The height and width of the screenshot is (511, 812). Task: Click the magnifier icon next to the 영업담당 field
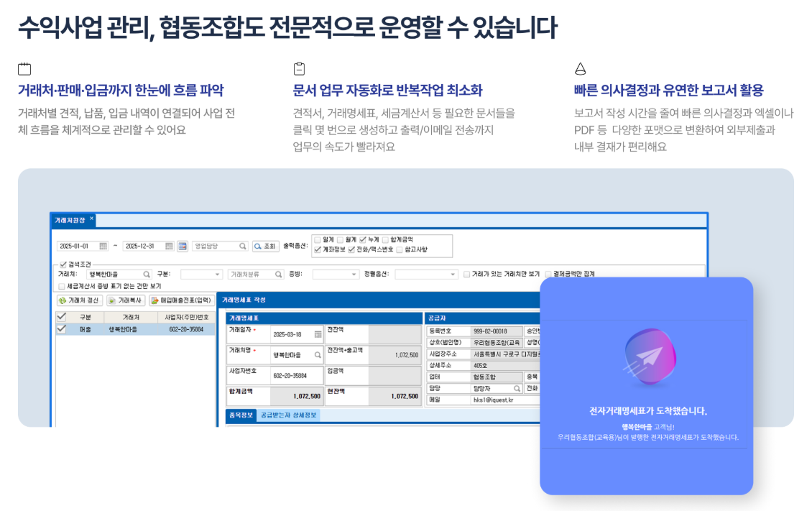tap(242, 247)
